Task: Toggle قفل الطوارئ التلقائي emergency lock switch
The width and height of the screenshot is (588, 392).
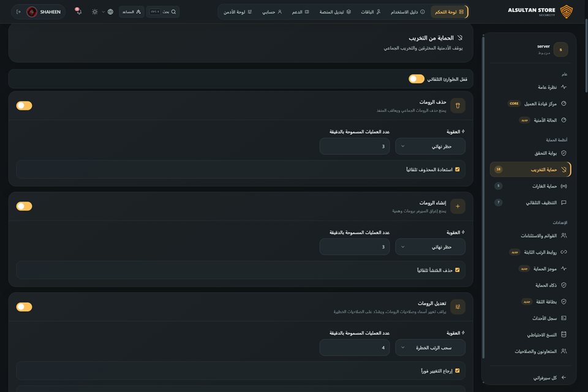Action: 417,79
